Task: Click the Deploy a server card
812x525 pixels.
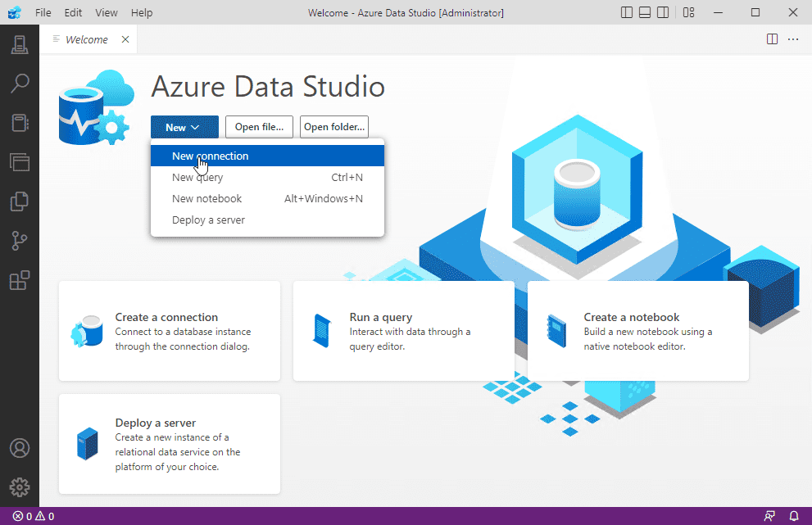Action: point(170,444)
